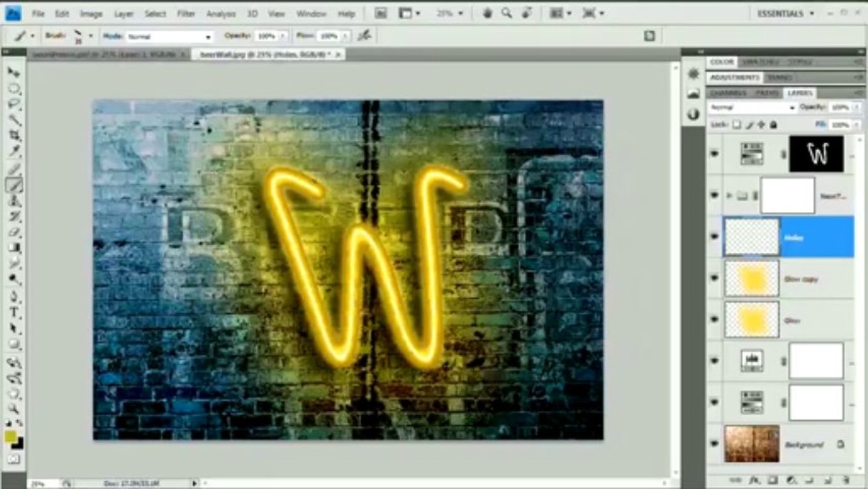This screenshot has height=489, width=868.
Task: Toggle Lock transparent pixels
Action: [736, 125]
